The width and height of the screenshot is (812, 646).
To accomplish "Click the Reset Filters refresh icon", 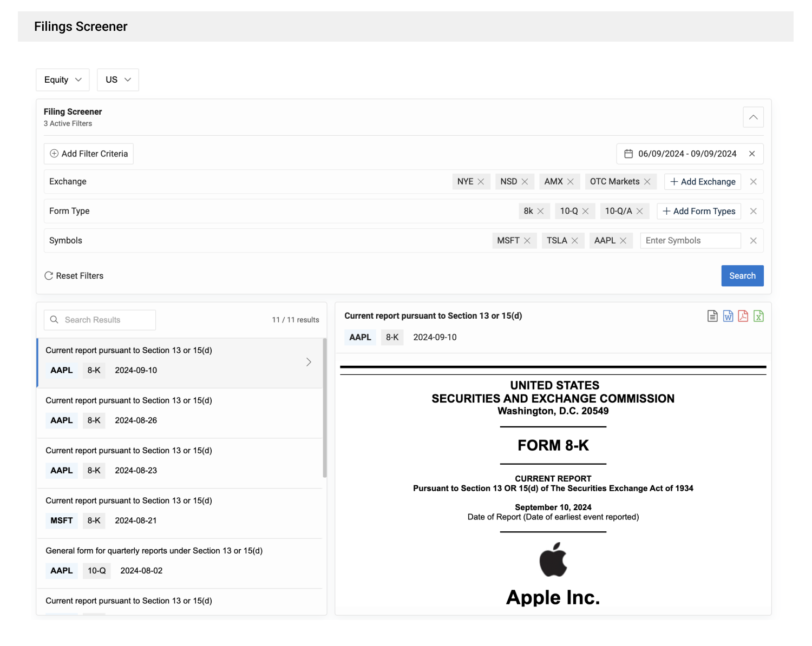I will point(49,275).
